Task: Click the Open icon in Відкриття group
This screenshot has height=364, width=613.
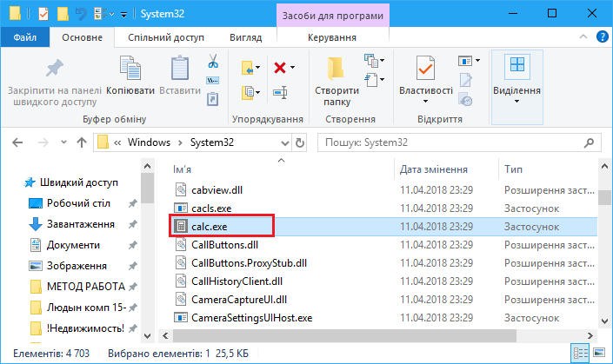Action: (465, 61)
